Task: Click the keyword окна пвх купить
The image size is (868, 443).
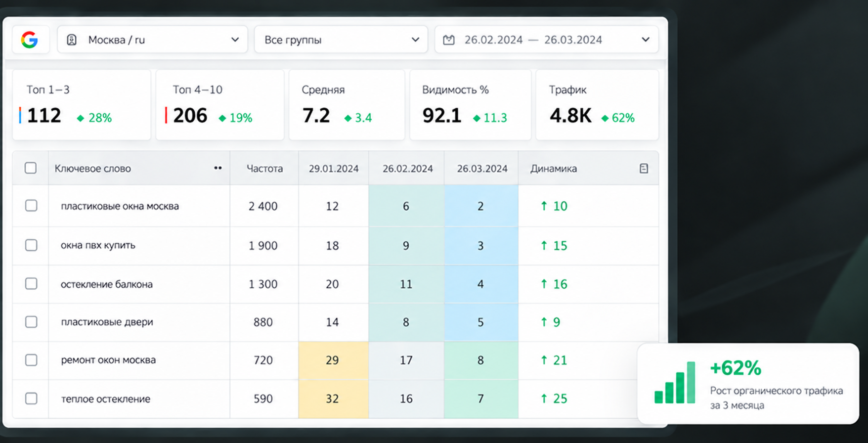Action: click(x=98, y=245)
